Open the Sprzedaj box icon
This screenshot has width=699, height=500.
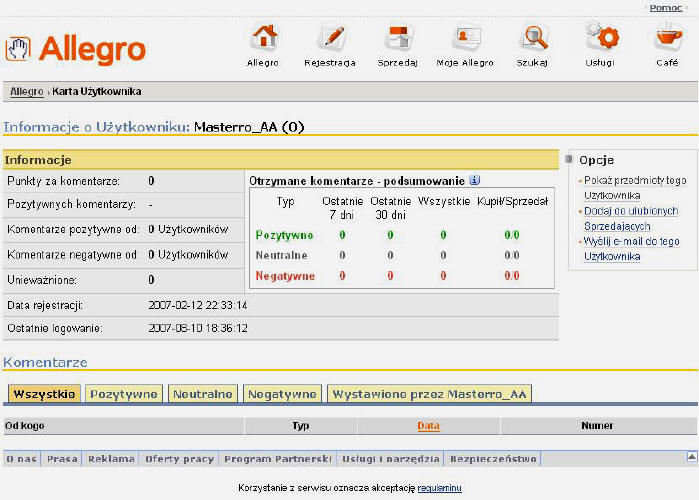(x=398, y=37)
